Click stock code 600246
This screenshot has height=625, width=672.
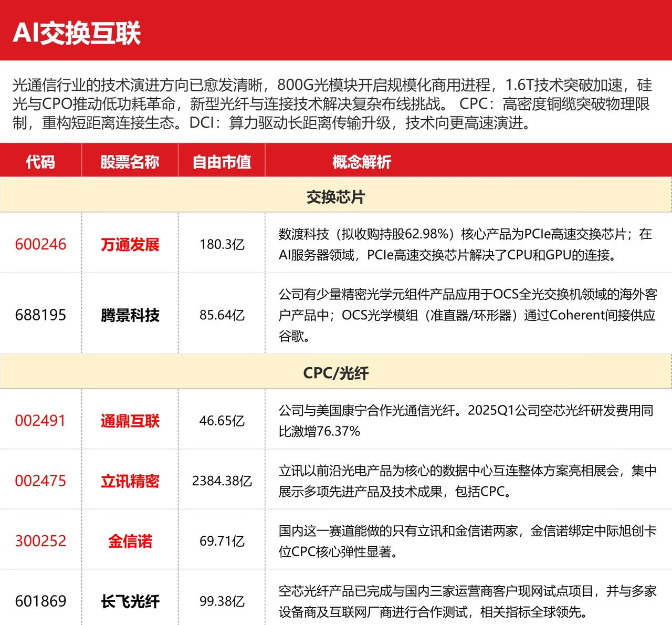40,244
